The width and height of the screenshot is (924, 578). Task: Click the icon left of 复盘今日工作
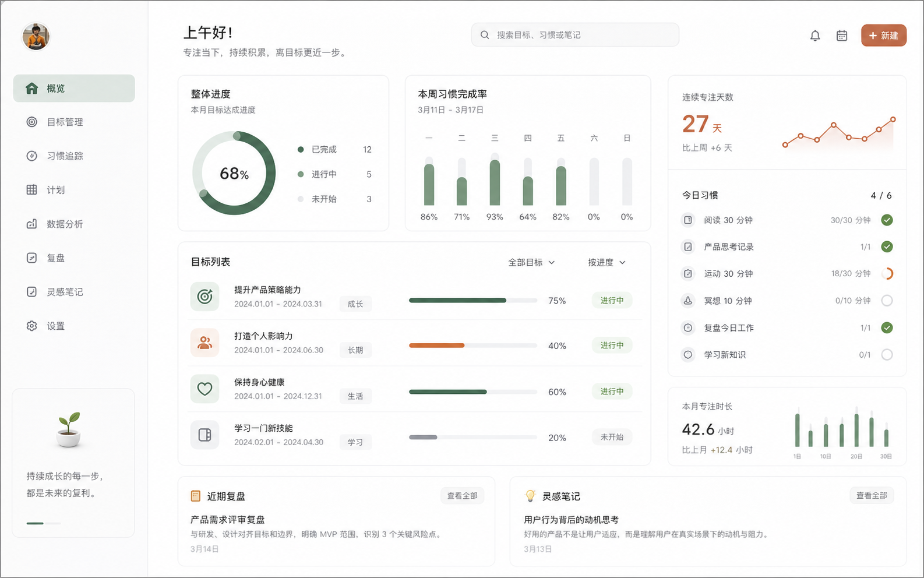tap(688, 327)
